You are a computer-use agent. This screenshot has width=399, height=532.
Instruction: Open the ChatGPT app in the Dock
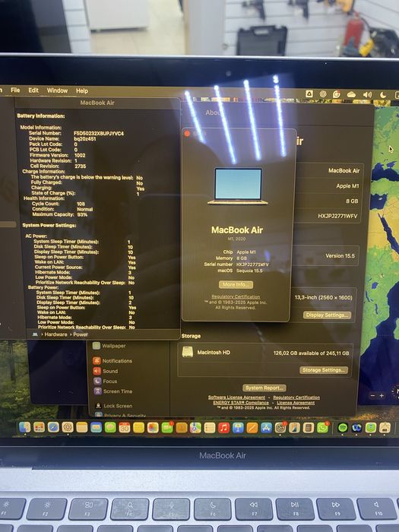click(x=68, y=427)
